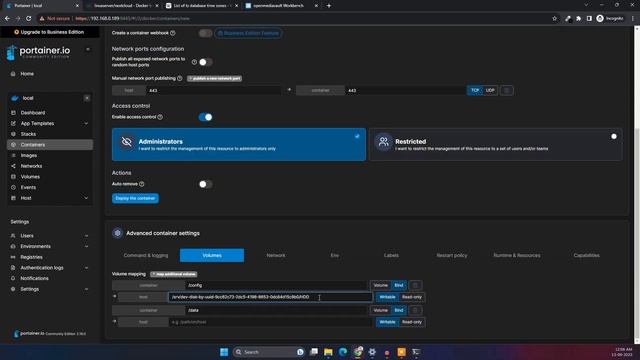Image resolution: width=640 pixels, height=360 pixels.
Task: Toggle the container webhook switch
Action: (x=205, y=33)
